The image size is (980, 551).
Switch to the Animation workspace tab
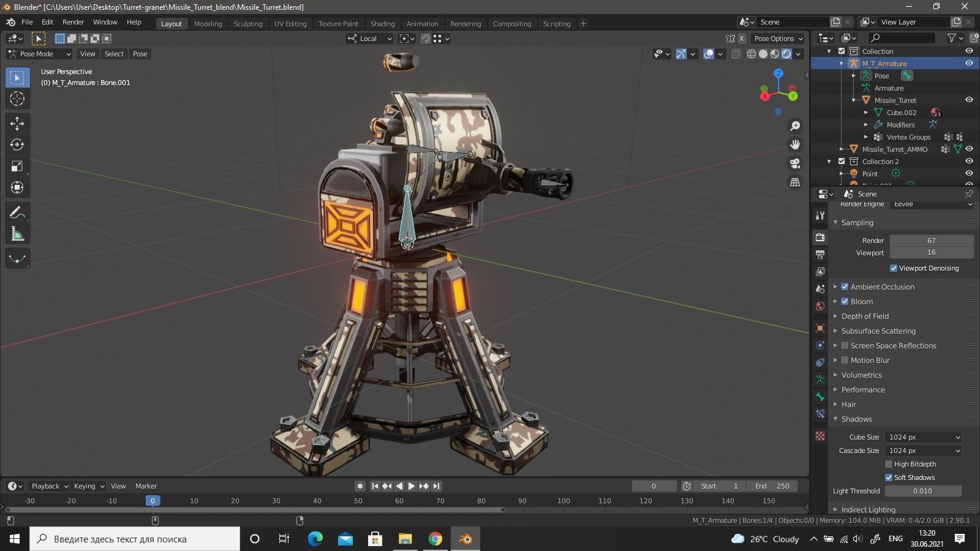(422, 23)
